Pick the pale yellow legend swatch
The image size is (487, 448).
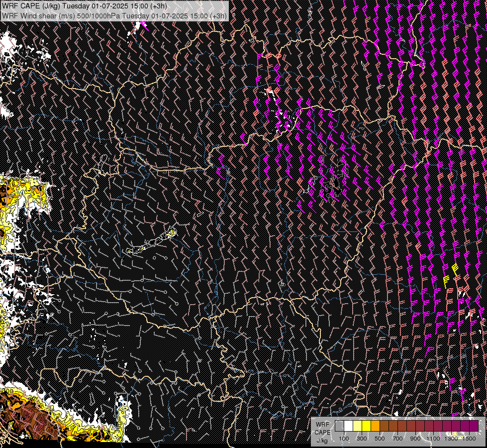pyautogui.click(x=358, y=426)
